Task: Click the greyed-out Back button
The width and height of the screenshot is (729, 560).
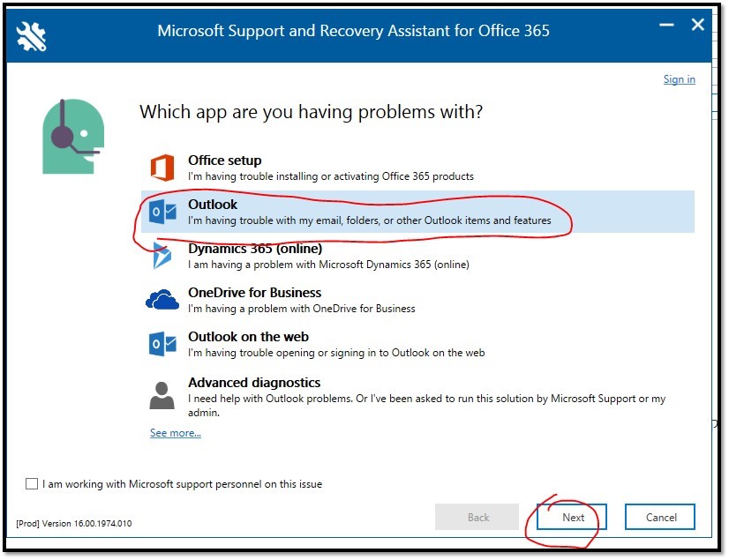Action: tap(477, 517)
